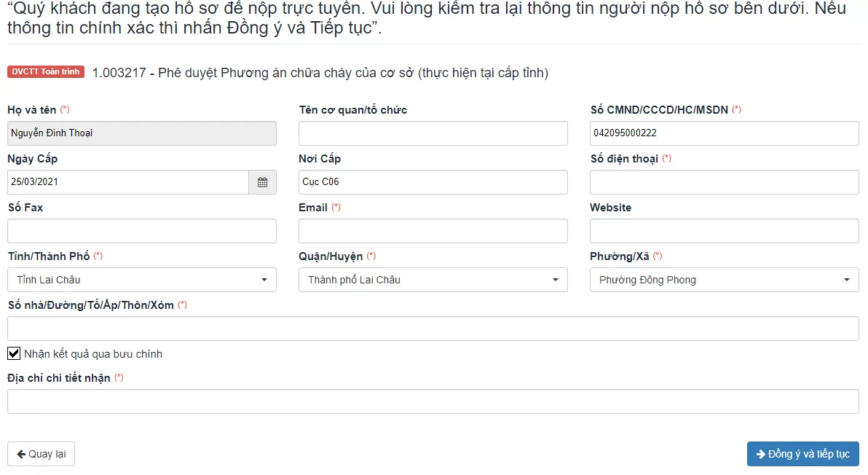
Task: Click Đồng ý và tiếp tục button
Action: (x=802, y=454)
